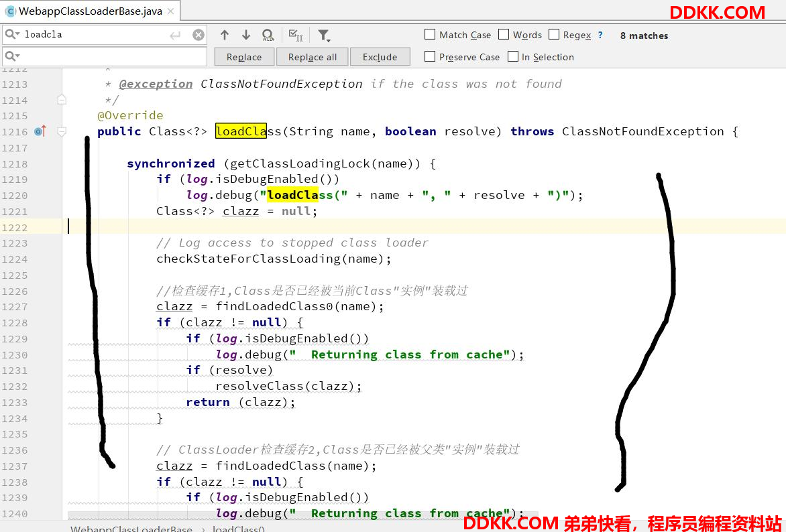This screenshot has height=532, width=786.
Task: Close the WebappClassLoaderBase.java tab
Action: click(x=171, y=11)
